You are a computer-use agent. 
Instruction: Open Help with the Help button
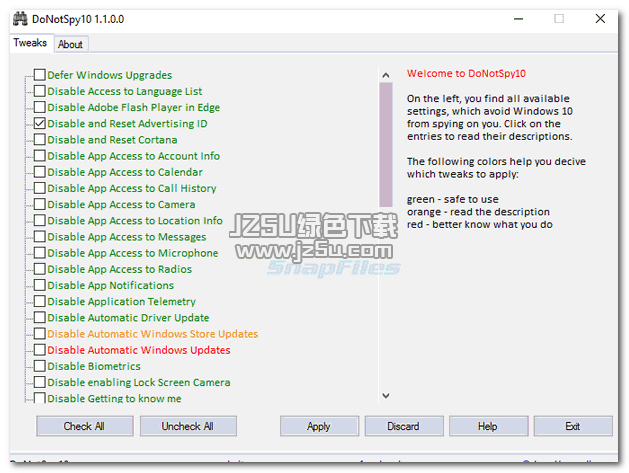(x=489, y=426)
